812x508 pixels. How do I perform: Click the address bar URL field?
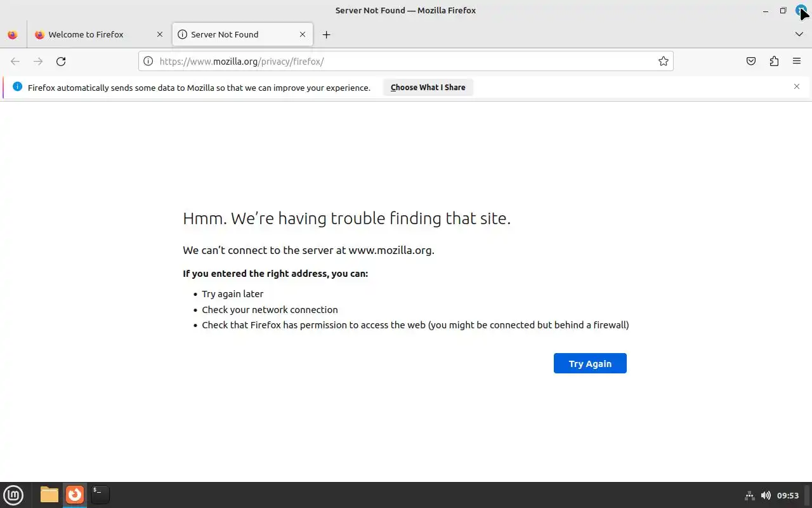click(406, 61)
